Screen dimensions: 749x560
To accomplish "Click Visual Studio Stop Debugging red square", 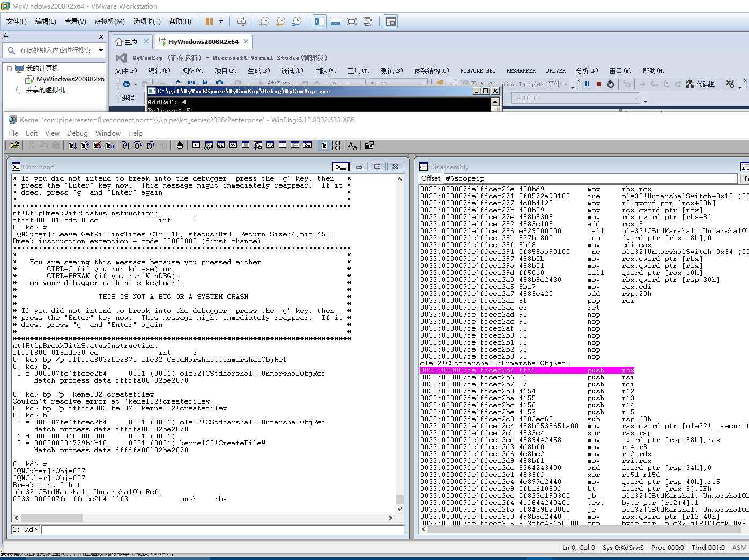I will 599,84.
